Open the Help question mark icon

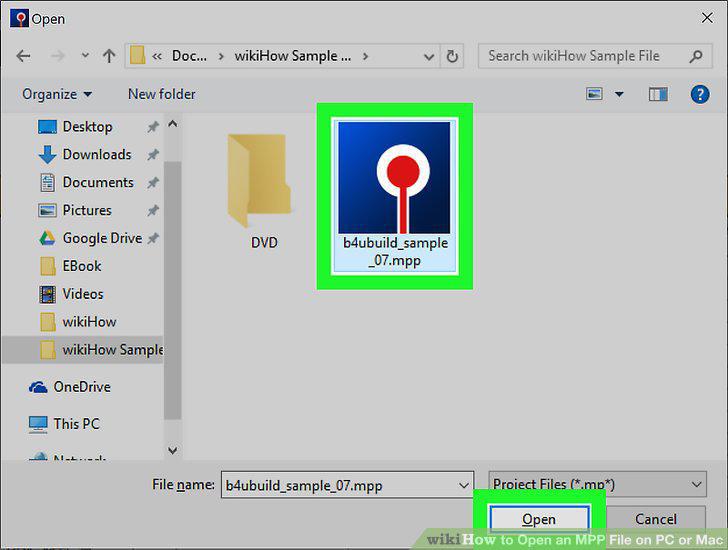tap(700, 94)
